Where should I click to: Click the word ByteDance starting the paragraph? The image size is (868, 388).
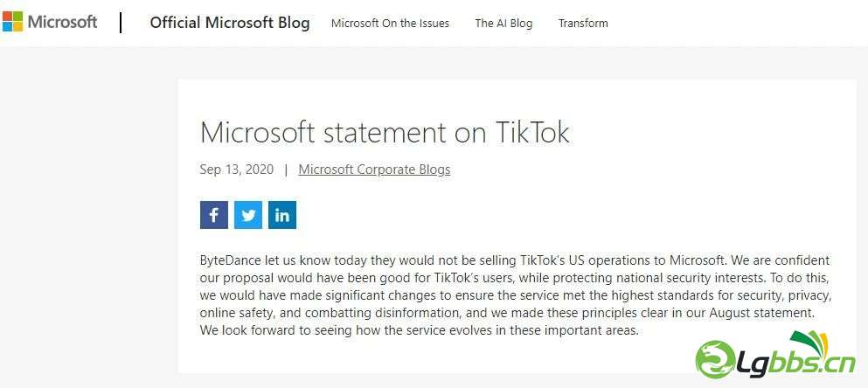pyautogui.click(x=227, y=260)
